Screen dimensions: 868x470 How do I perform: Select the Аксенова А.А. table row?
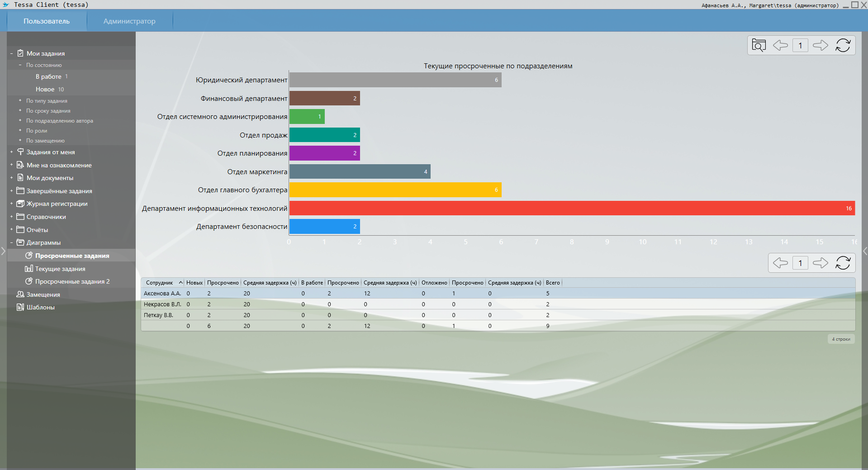162,294
